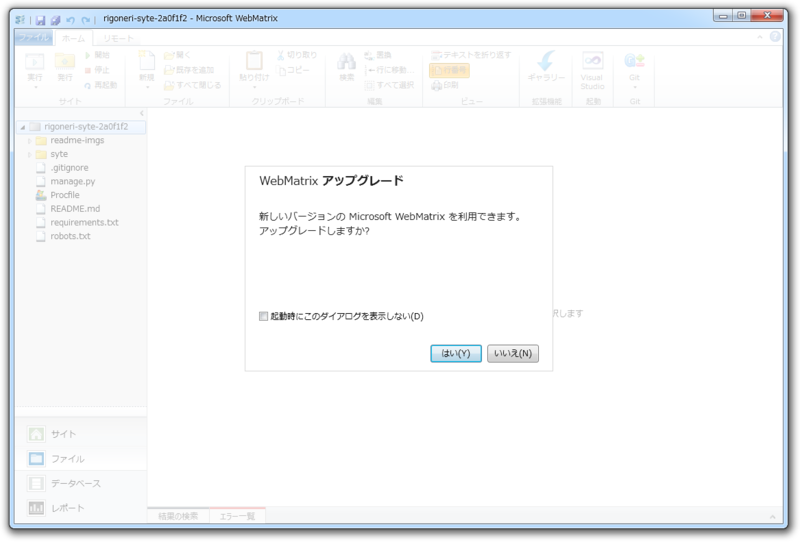Open the 実行 button dropdown arrow
The image size is (800, 542).
pyautogui.click(x=36, y=87)
